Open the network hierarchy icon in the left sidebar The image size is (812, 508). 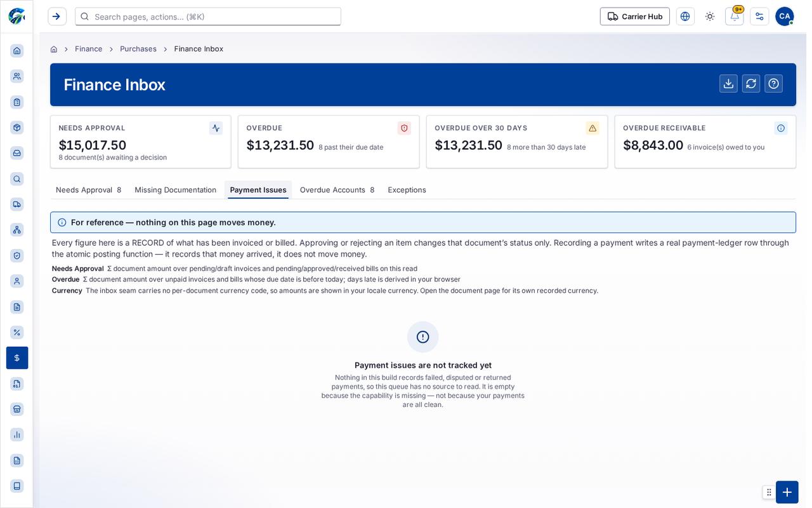17,230
